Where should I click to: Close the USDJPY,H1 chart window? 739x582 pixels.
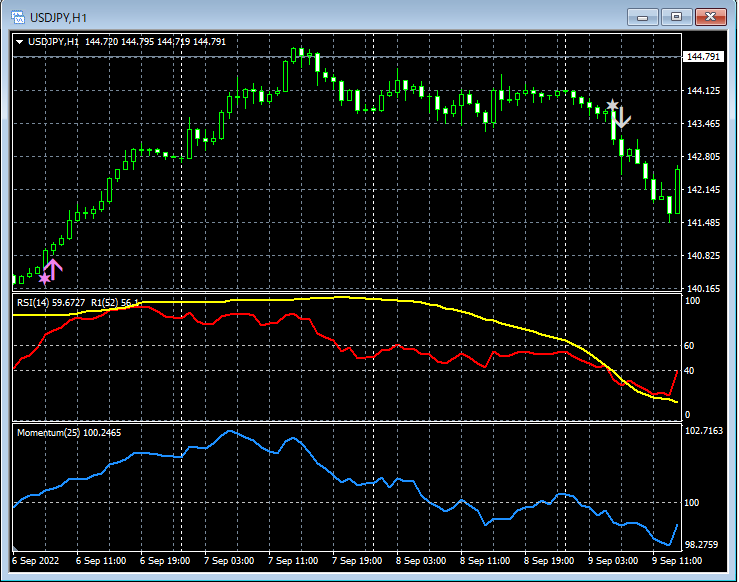(711, 17)
